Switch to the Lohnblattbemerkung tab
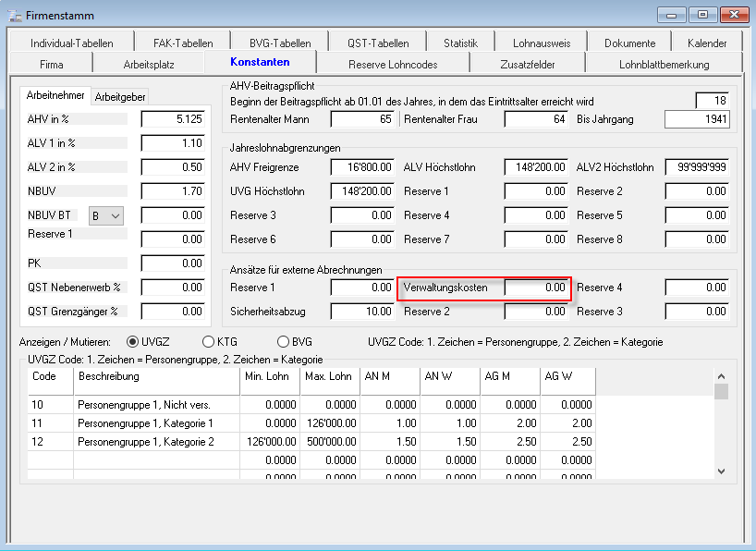 pos(664,64)
